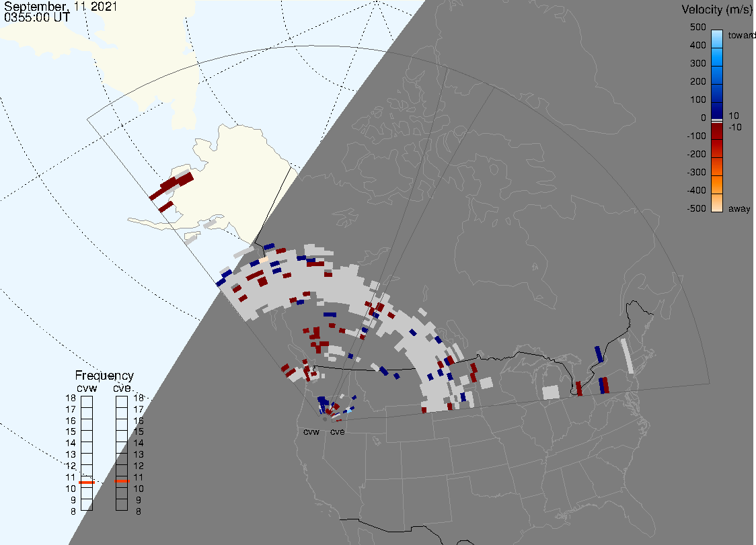Click the cve header in Frequency legend
Screen dimensions: 756x545
(122, 388)
